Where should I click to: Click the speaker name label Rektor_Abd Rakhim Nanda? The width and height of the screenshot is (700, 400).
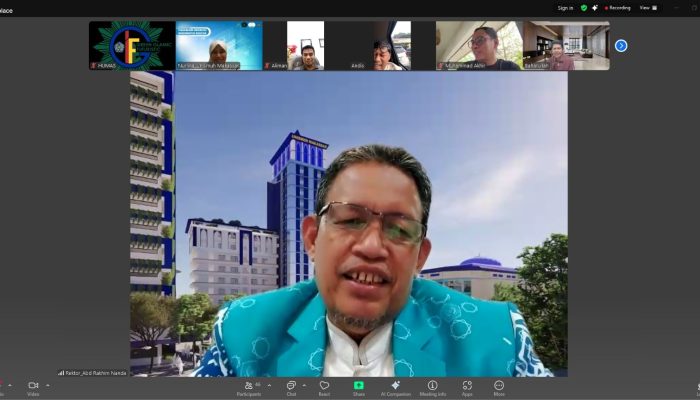coord(93,373)
